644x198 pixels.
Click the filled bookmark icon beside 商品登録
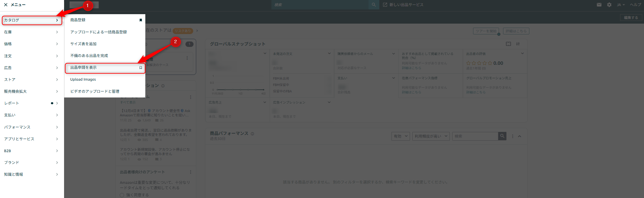pyautogui.click(x=141, y=20)
